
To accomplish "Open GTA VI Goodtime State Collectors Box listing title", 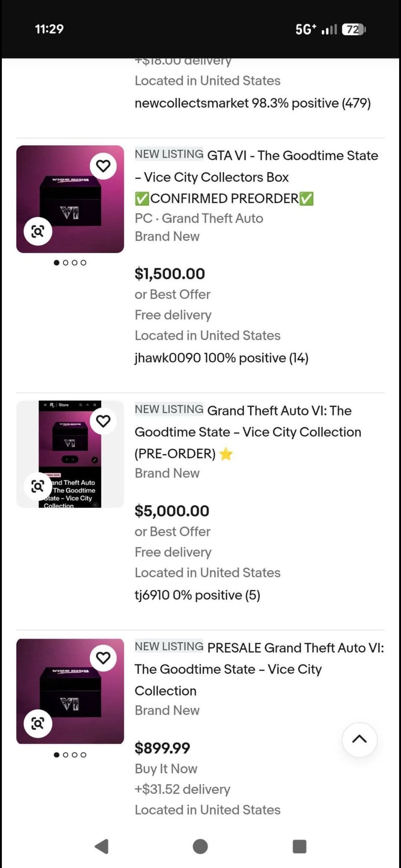I will [x=256, y=177].
